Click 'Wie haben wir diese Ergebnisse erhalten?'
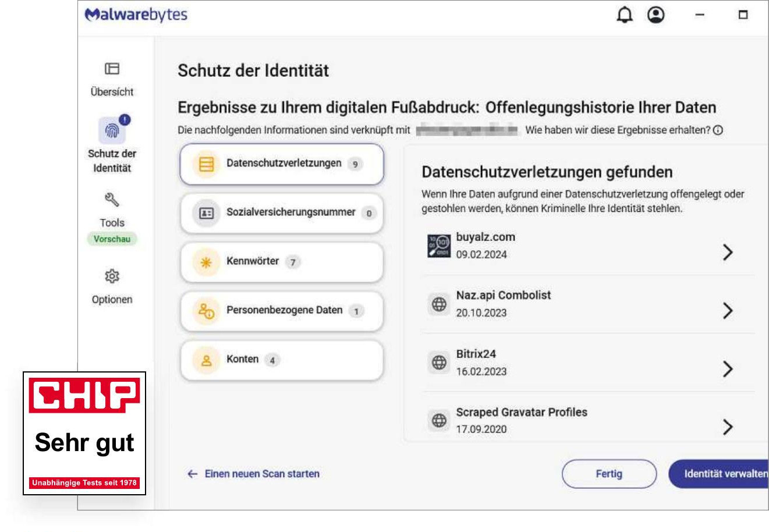The height and width of the screenshot is (532, 769). point(618,130)
